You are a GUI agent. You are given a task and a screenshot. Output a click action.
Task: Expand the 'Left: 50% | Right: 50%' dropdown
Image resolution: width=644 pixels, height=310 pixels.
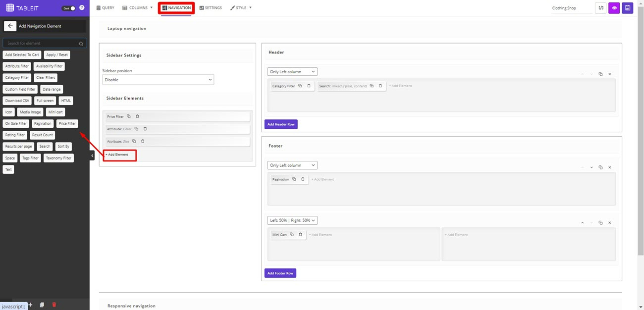[x=292, y=220]
